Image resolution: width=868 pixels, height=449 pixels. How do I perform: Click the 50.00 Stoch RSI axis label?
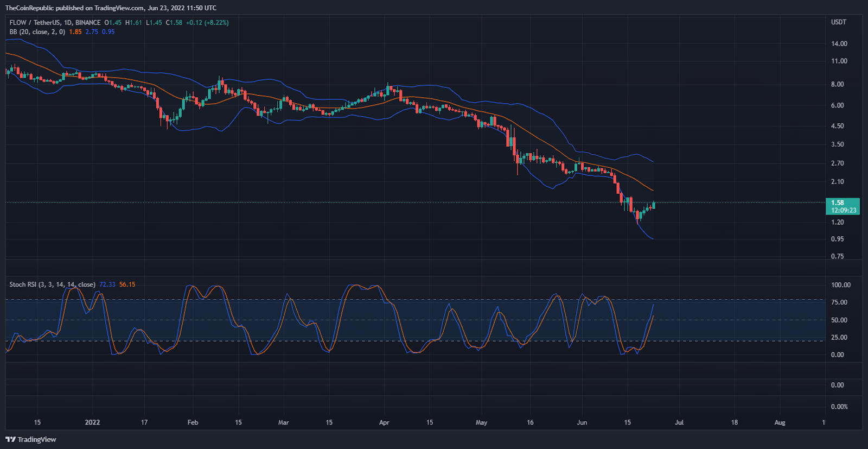(x=839, y=320)
